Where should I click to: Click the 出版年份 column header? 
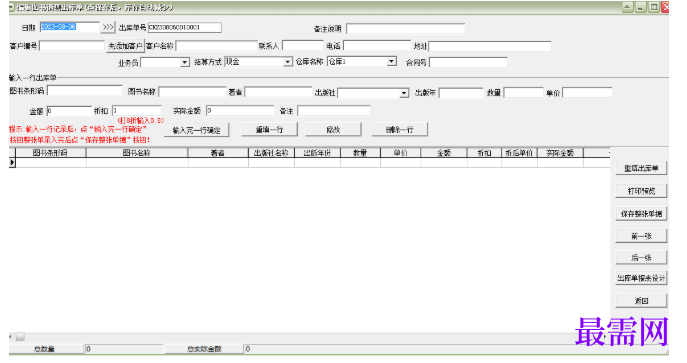coord(317,153)
